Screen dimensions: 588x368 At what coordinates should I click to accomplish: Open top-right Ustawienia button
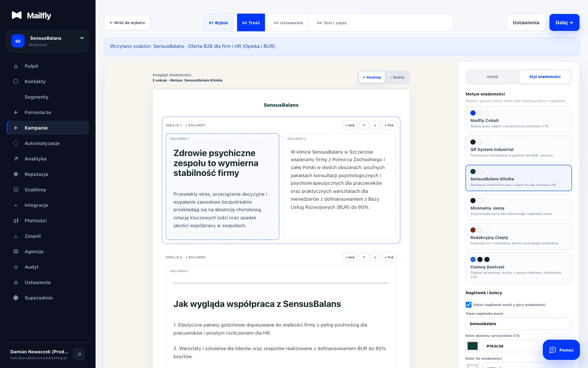click(x=526, y=23)
